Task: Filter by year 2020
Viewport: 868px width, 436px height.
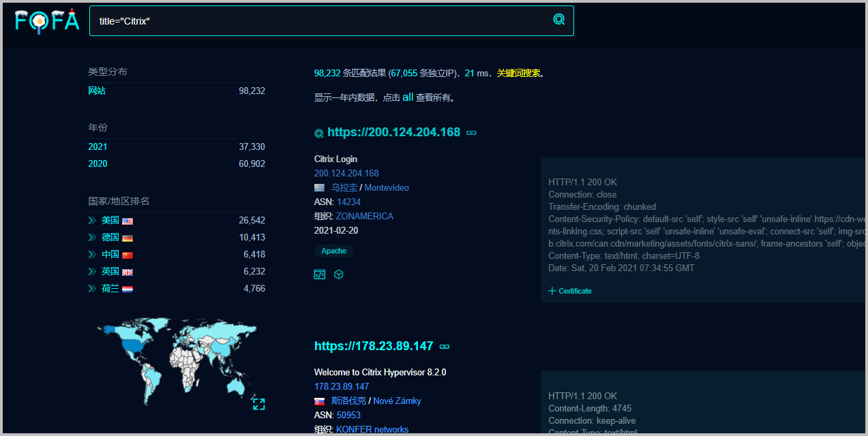Action: pyautogui.click(x=98, y=163)
